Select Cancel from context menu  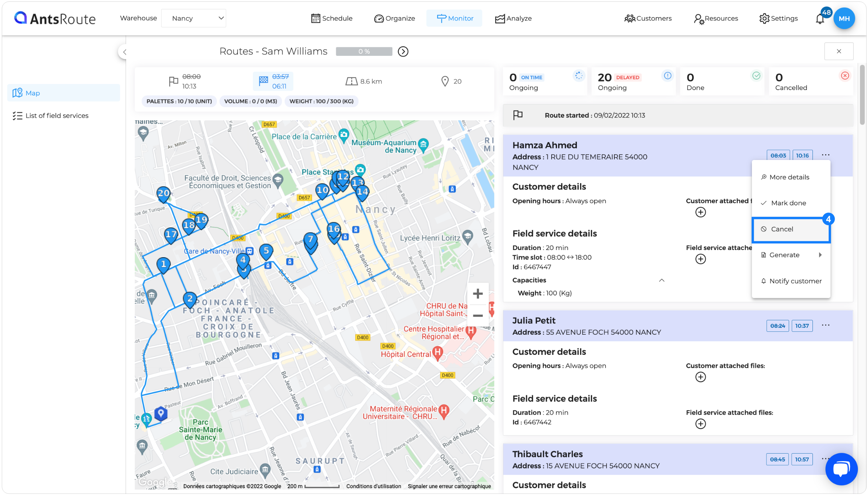pyautogui.click(x=791, y=229)
